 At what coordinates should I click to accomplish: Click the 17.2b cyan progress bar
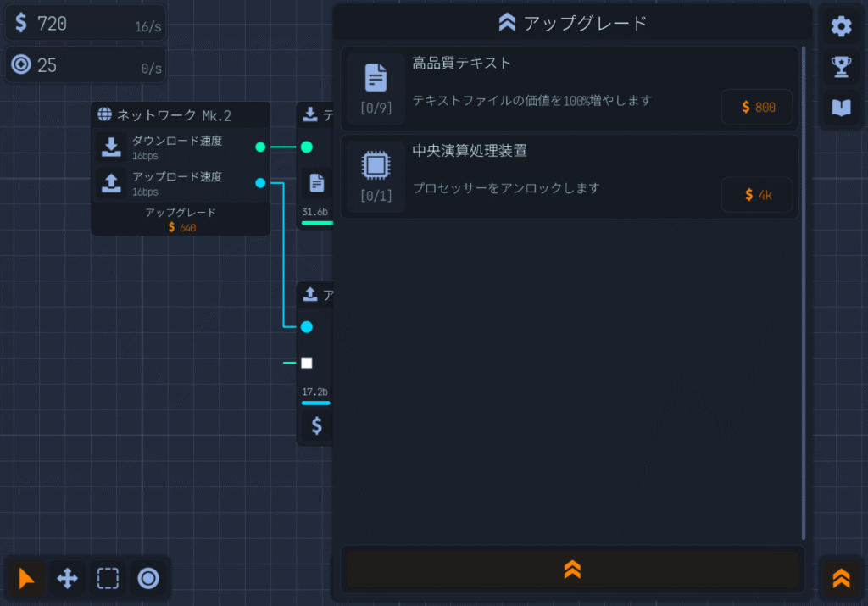tap(316, 403)
